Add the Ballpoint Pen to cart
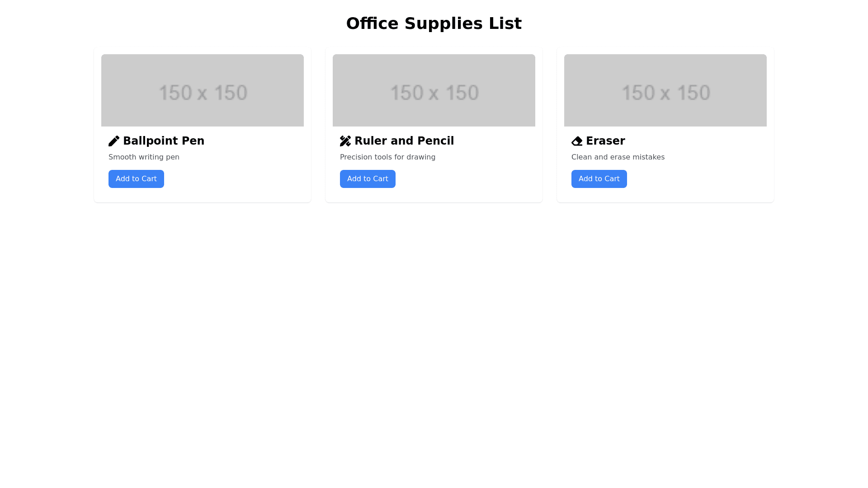The height and width of the screenshot is (488, 868). click(x=136, y=179)
